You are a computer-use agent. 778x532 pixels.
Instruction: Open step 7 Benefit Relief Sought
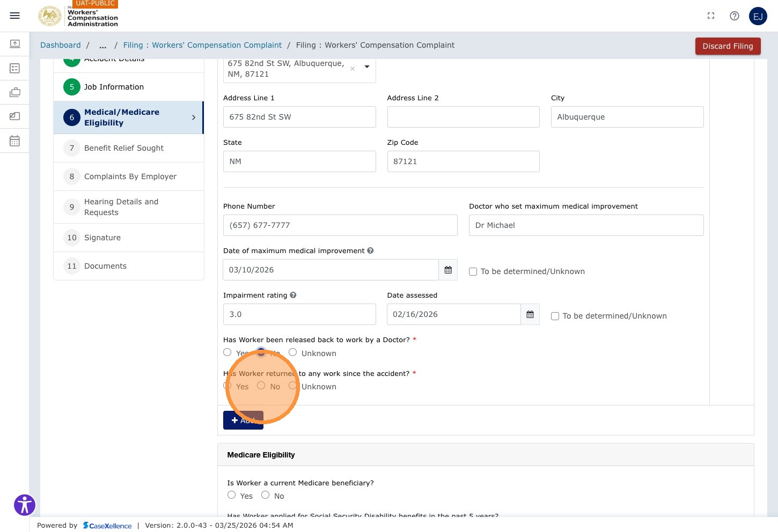coord(129,148)
